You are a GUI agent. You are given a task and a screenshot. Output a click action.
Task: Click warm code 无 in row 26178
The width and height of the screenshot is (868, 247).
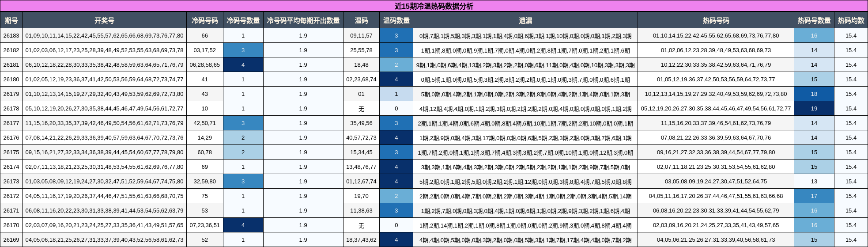click(x=361, y=109)
